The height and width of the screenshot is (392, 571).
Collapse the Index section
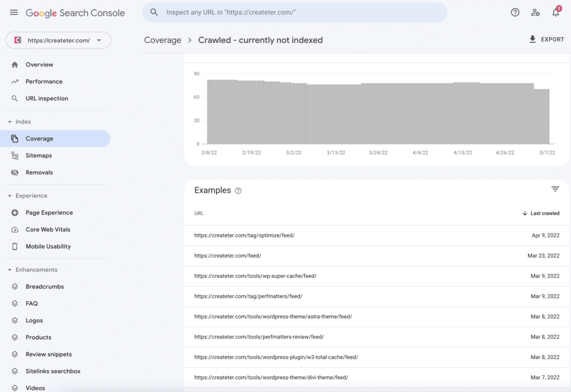(x=10, y=122)
